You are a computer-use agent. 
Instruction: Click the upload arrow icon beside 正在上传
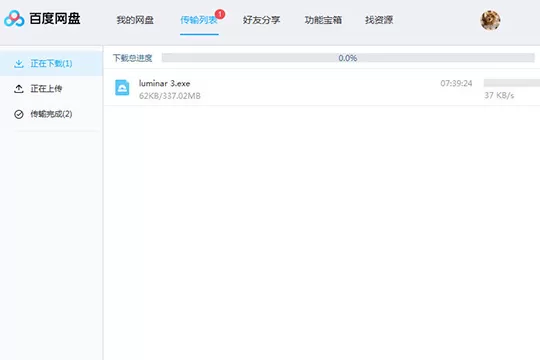tap(19, 89)
